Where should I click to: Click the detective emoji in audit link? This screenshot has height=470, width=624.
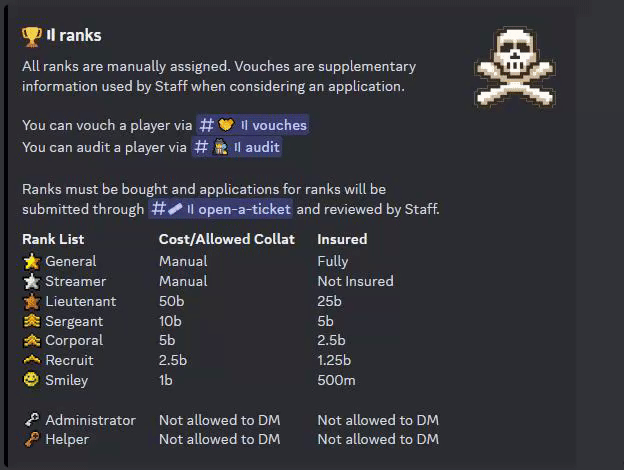click(x=220, y=147)
